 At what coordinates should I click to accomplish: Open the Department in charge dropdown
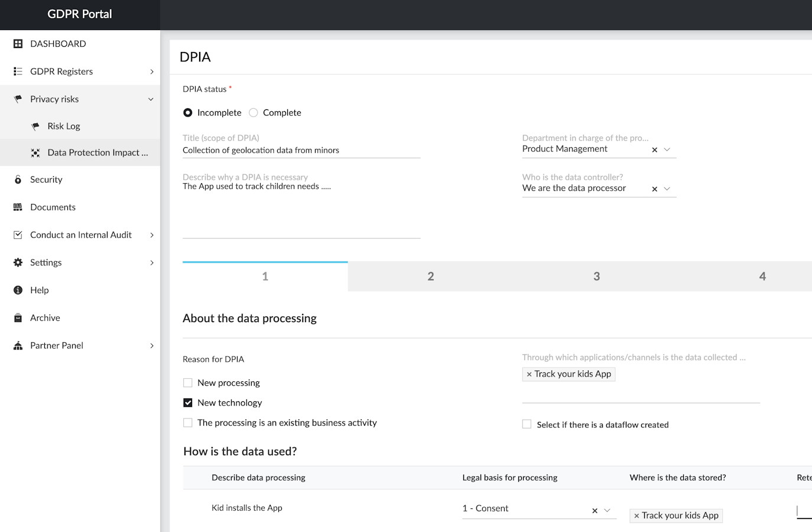[667, 150]
